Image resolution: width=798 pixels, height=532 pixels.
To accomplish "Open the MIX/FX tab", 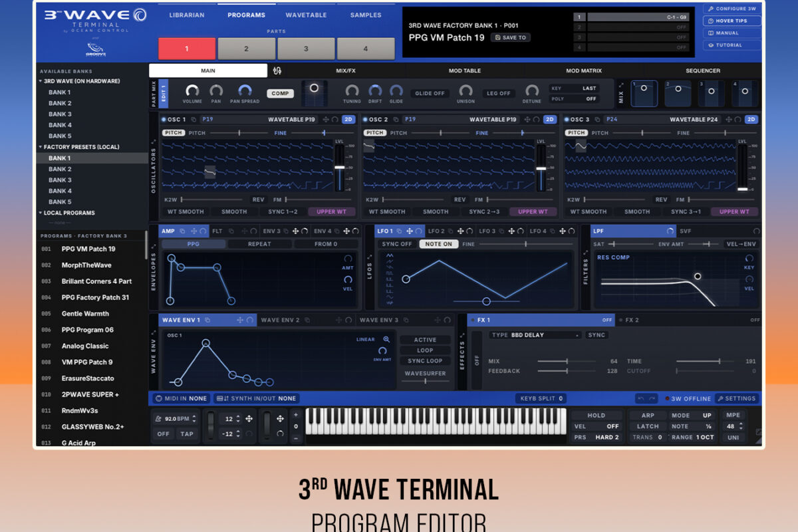I will click(346, 70).
